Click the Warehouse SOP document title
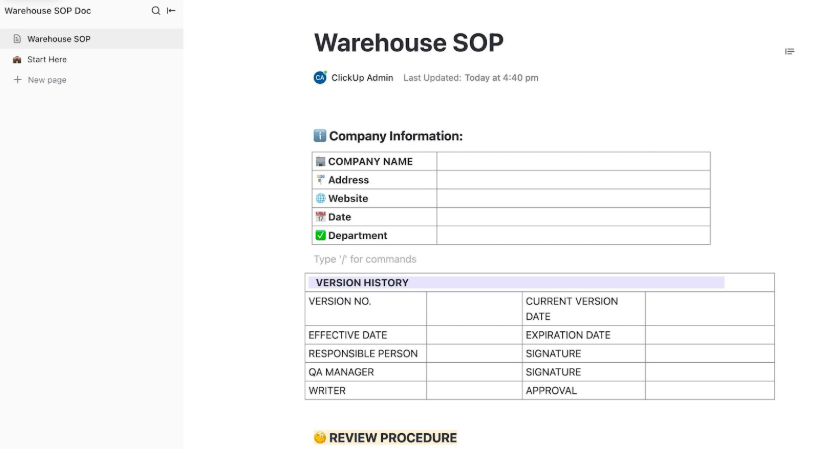 tap(408, 43)
